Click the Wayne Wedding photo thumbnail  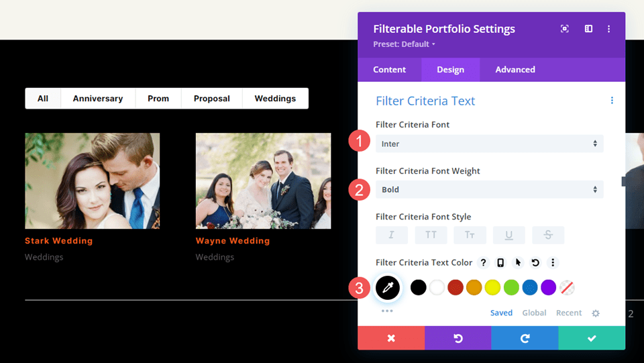tap(263, 180)
